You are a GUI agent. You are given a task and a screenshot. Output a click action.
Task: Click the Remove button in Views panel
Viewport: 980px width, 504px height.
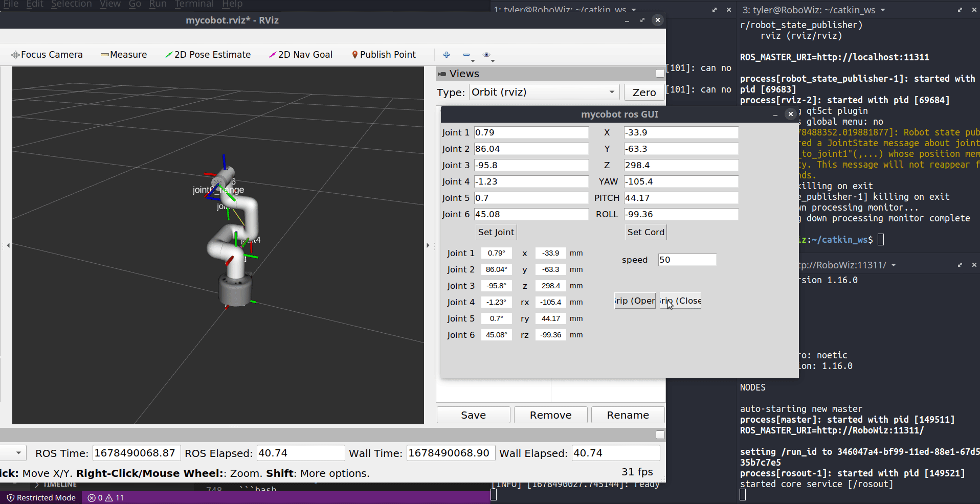point(550,415)
